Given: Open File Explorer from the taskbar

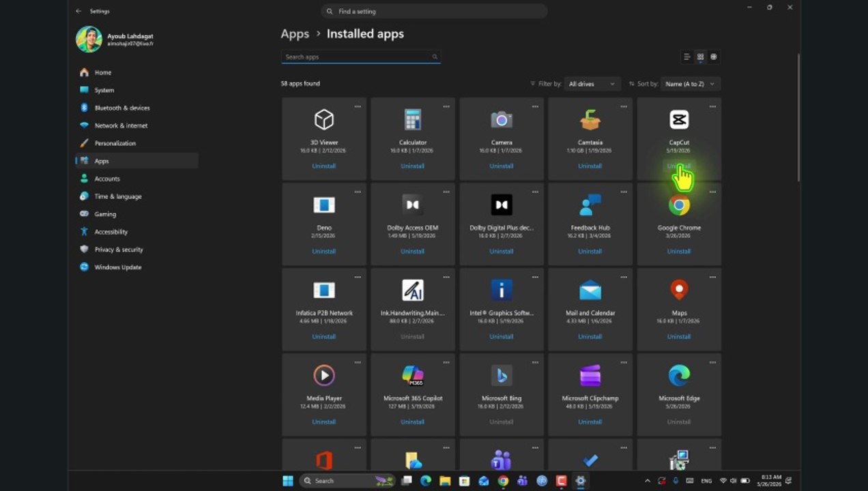Looking at the screenshot, I should tap(445, 481).
